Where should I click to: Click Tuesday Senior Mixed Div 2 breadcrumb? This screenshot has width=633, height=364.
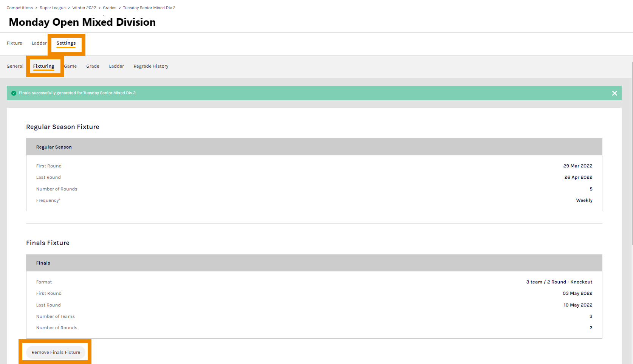[x=149, y=8]
